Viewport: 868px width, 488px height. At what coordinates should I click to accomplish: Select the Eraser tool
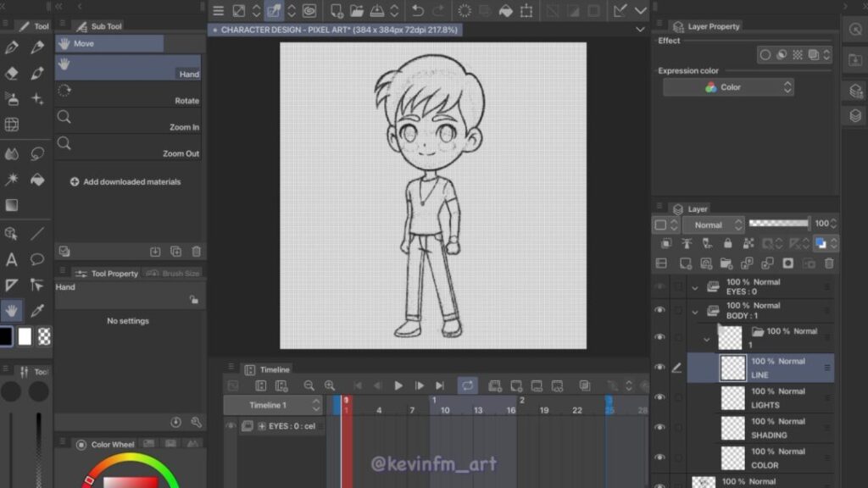point(12,74)
